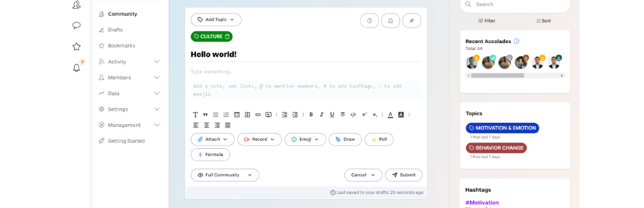Insert a table into the post
Viewport: 644px width, 208px height.
click(247, 114)
